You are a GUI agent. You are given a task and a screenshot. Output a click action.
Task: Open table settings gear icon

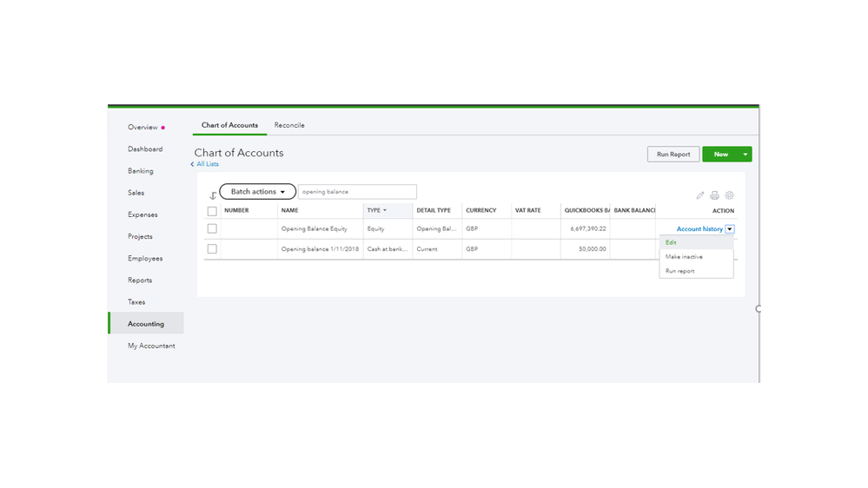pyautogui.click(x=729, y=195)
